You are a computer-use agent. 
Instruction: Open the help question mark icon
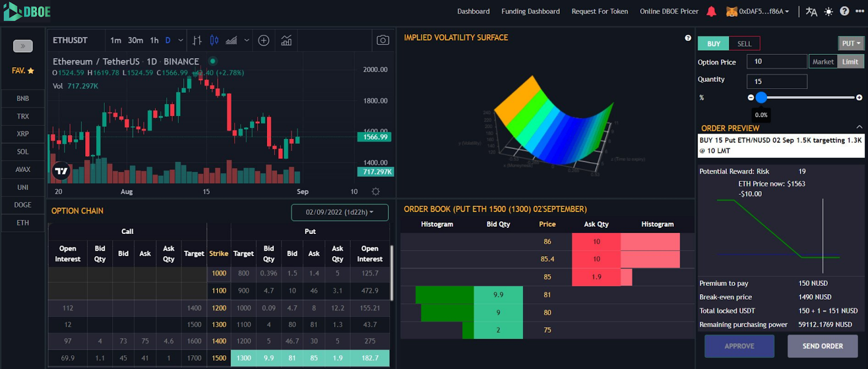(x=845, y=11)
